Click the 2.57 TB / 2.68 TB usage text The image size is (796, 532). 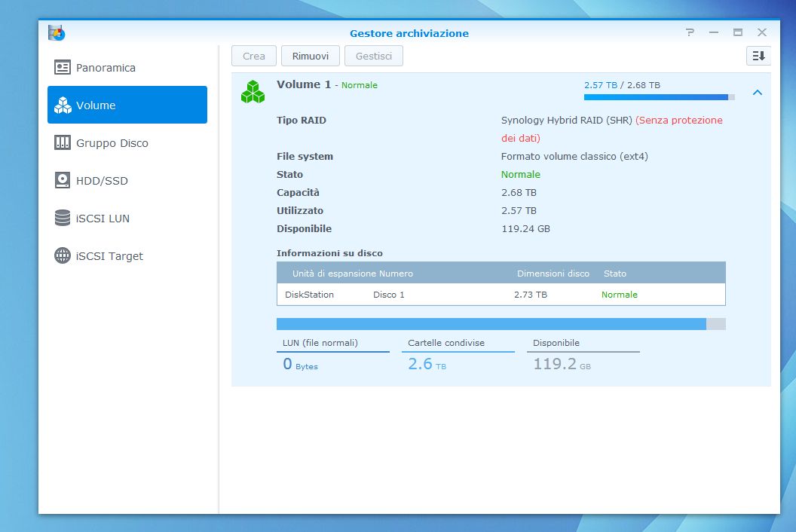(x=622, y=85)
